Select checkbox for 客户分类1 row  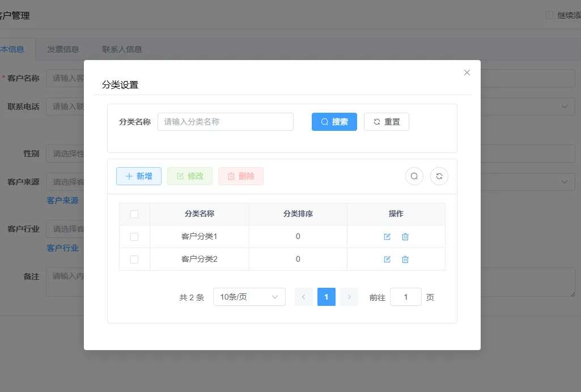[134, 237]
